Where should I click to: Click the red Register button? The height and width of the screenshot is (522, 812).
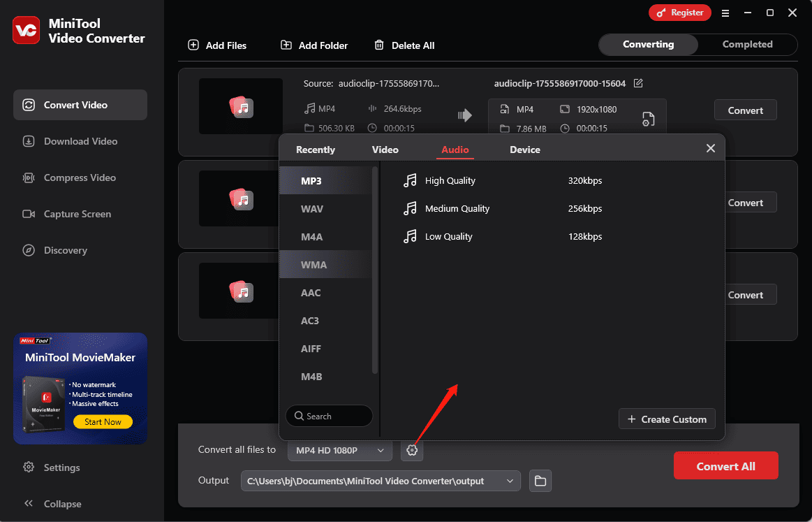(x=679, y=13)
